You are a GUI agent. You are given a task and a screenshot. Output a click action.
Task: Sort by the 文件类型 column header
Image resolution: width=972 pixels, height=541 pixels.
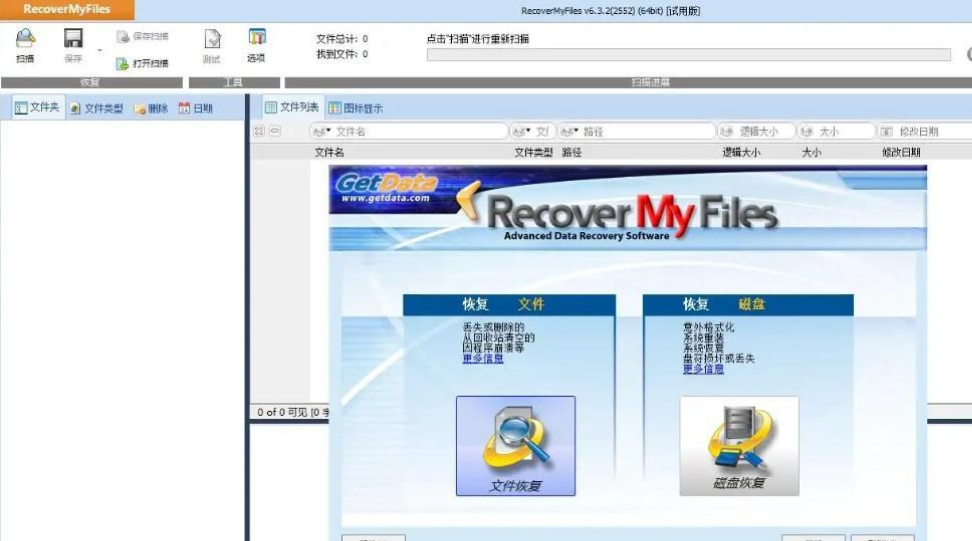[533, 152]
